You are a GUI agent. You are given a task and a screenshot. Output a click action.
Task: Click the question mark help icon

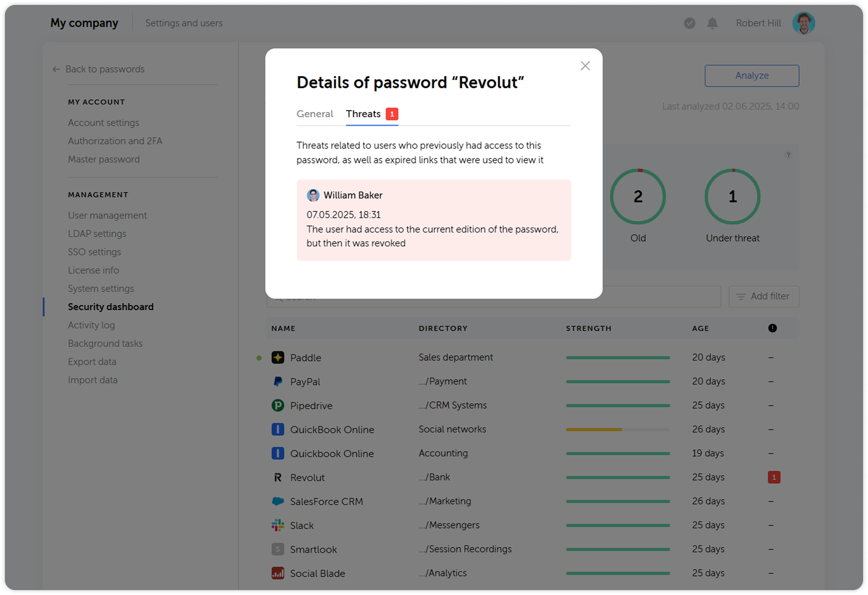click(x=788, y=155)
